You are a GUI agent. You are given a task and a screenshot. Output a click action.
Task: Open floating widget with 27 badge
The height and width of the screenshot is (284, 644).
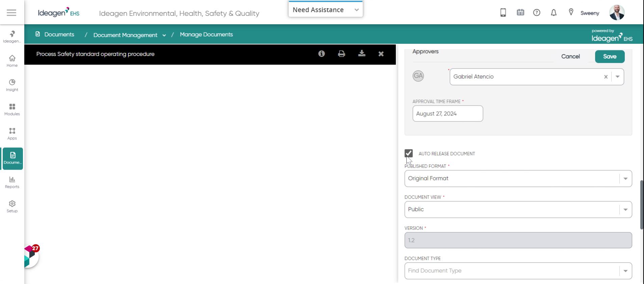pos(31,257)
